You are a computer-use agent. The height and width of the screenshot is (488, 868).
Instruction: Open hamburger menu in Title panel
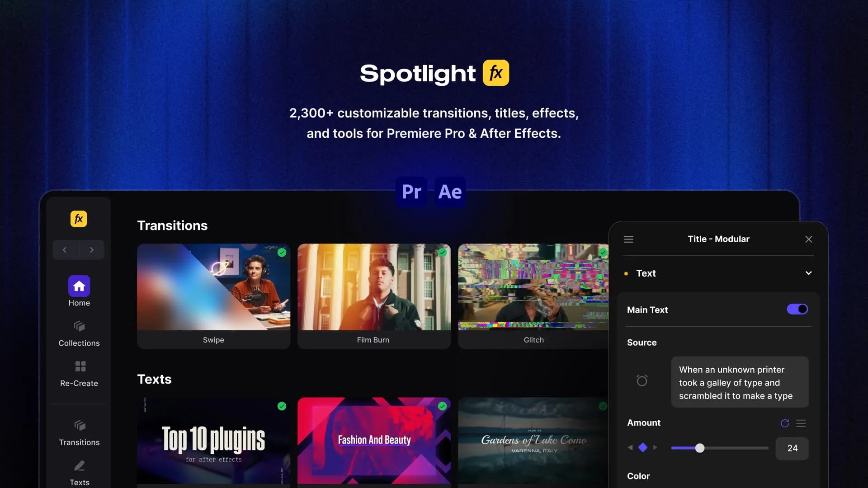click(x=628, y=239)
